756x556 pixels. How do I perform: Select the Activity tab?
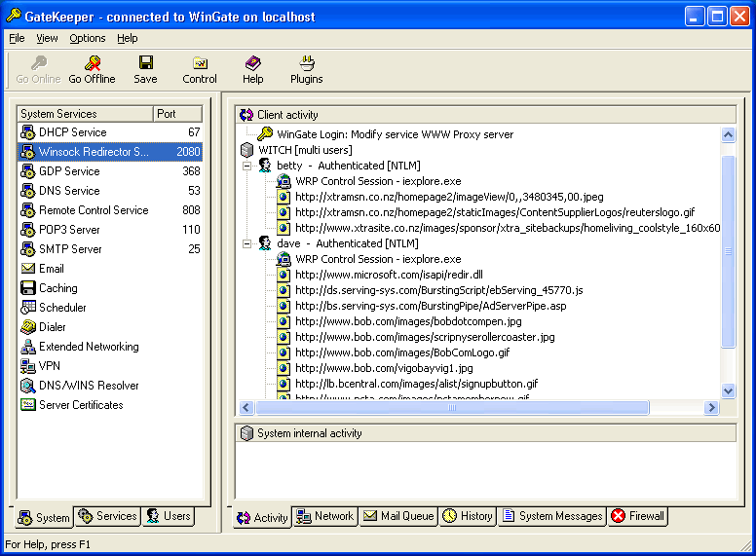coord(262,517)
